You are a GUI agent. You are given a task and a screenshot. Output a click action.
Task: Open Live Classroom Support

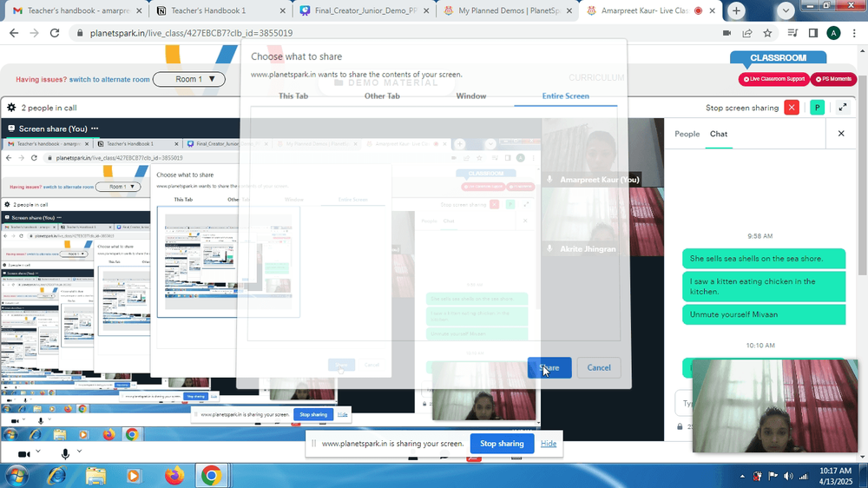(x=774, y=79)
